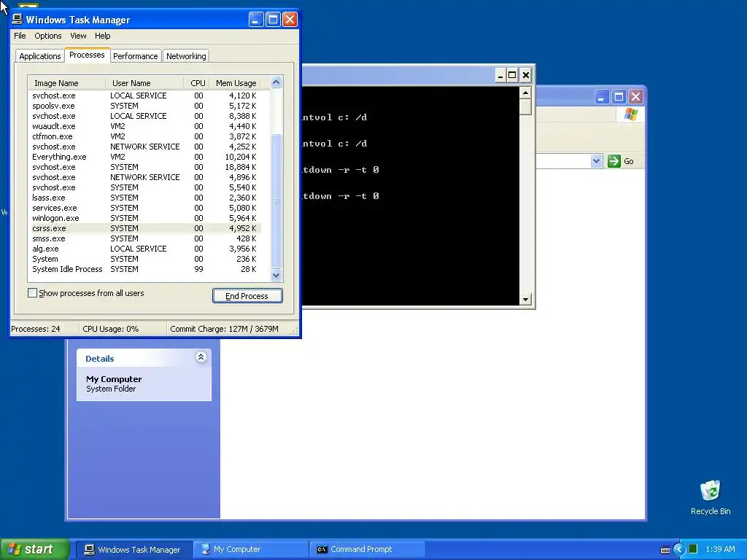Click the End Process button
Screen dimensions: 747x560
point(247,296)
